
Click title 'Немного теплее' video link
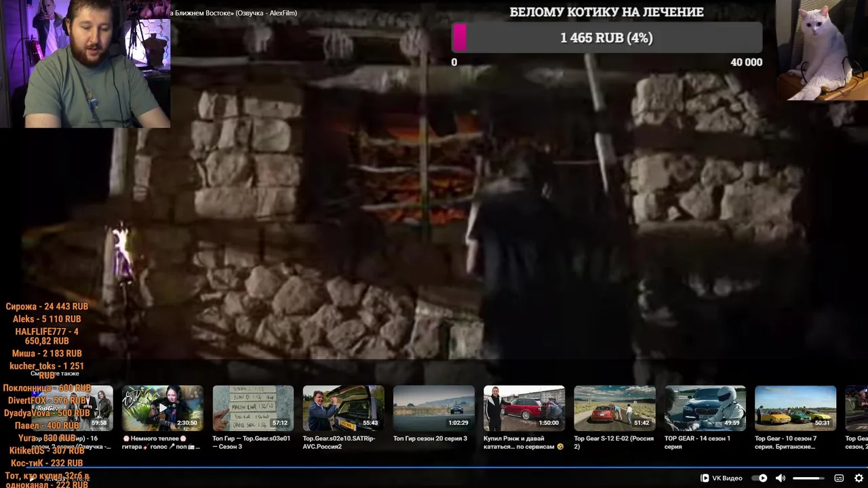tap(161, 443)
